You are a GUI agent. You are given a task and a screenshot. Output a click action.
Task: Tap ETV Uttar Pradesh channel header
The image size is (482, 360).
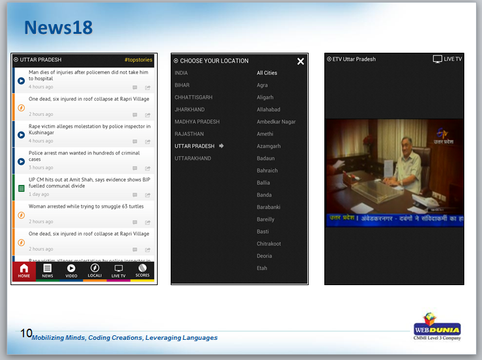351,59
